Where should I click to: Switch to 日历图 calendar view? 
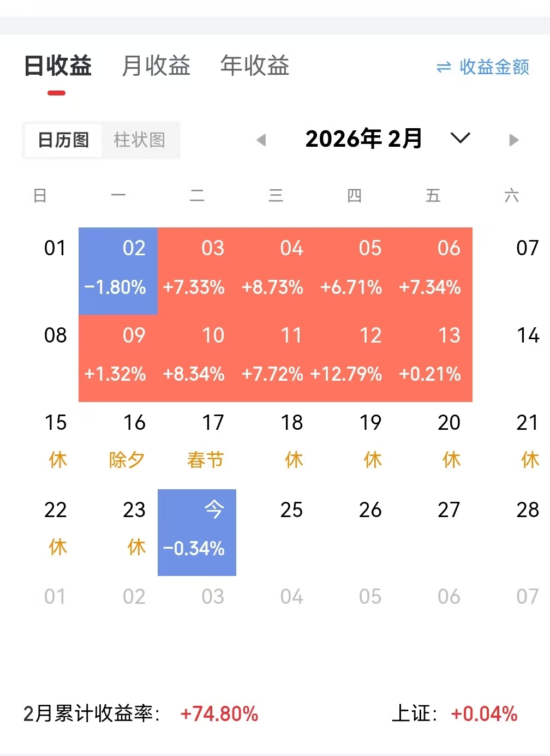(x=63, y=140)
